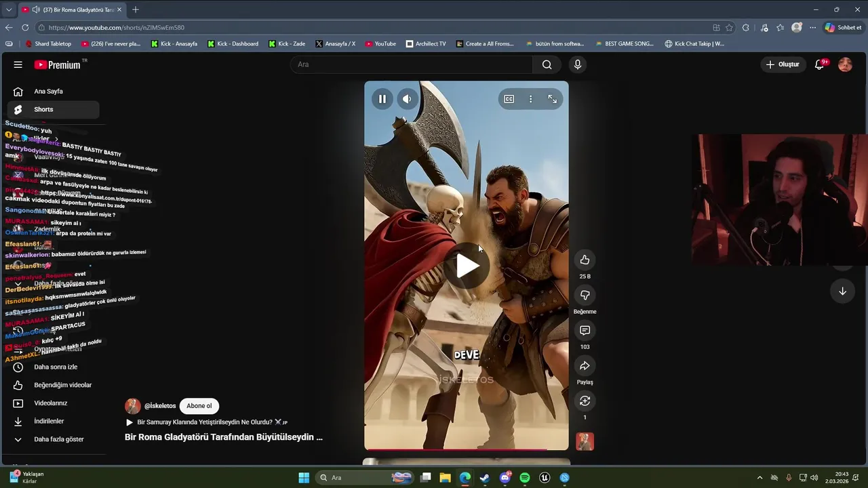Open the iskeletos channel avatar

coord(133,406)
